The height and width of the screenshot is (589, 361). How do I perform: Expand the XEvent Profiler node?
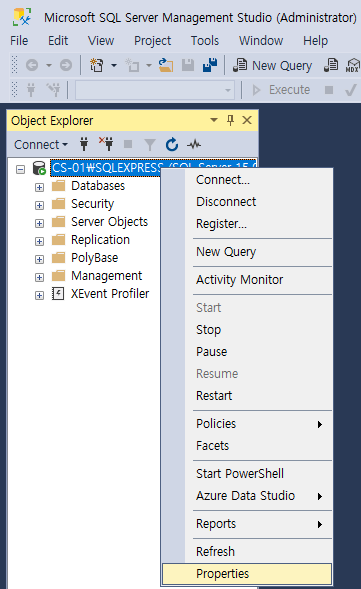(x=39, y=295)
